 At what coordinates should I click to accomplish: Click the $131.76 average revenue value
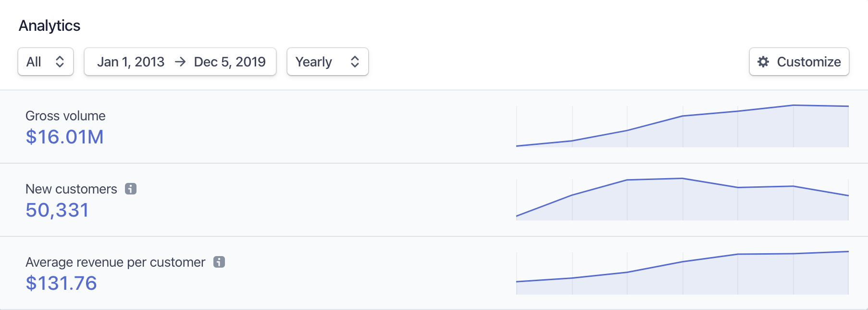[x=61, y=284]
